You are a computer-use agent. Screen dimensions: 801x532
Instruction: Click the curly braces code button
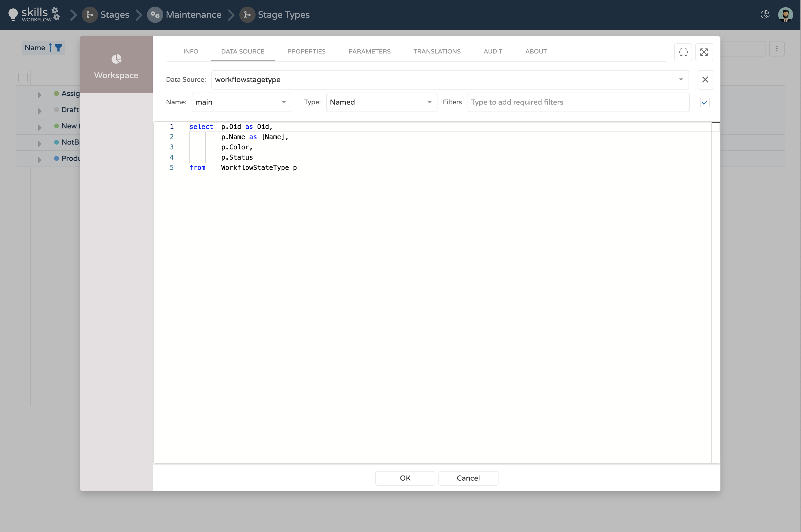pos(683,52)
